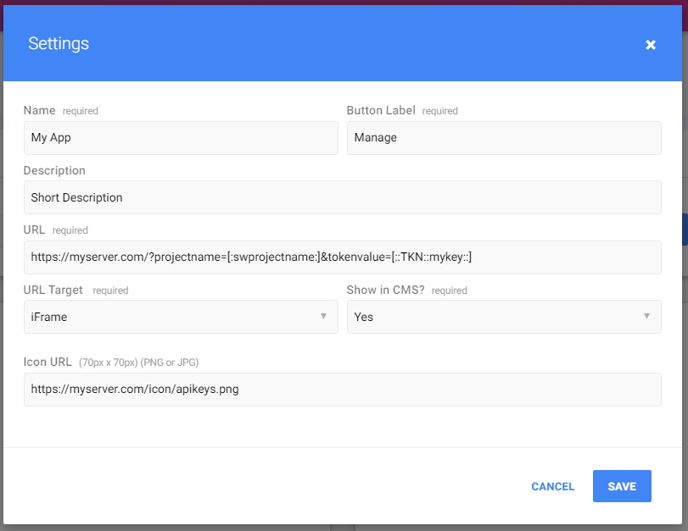Viewport: 688px width, 531px height.
Task: Close the Settings dialog using the X icon
Action: point(650,45)
